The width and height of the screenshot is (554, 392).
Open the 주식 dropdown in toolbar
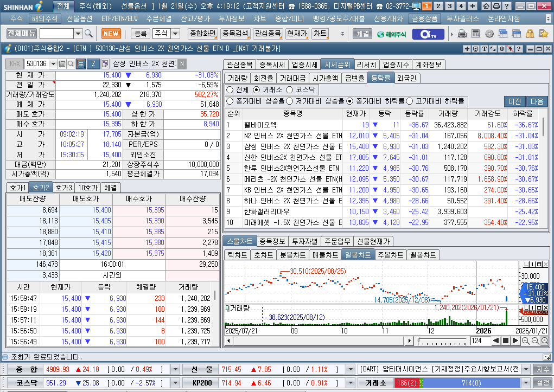click(x=175, y=34)
